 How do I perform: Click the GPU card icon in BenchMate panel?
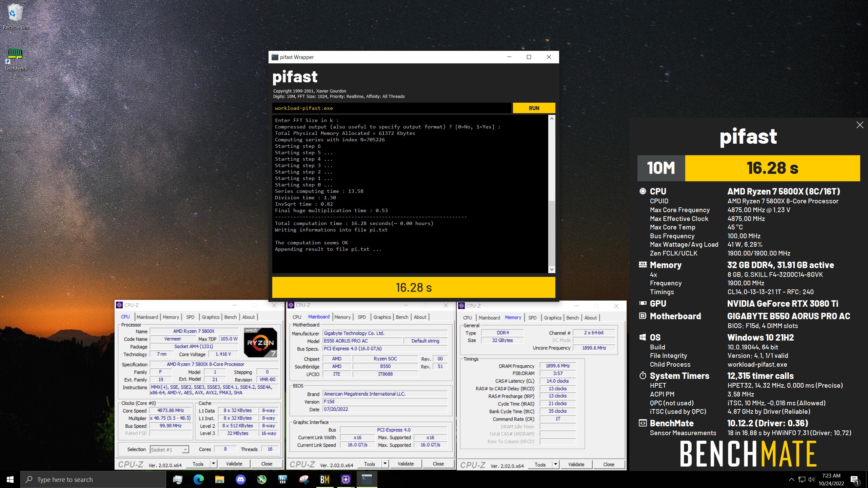(643, 303)
